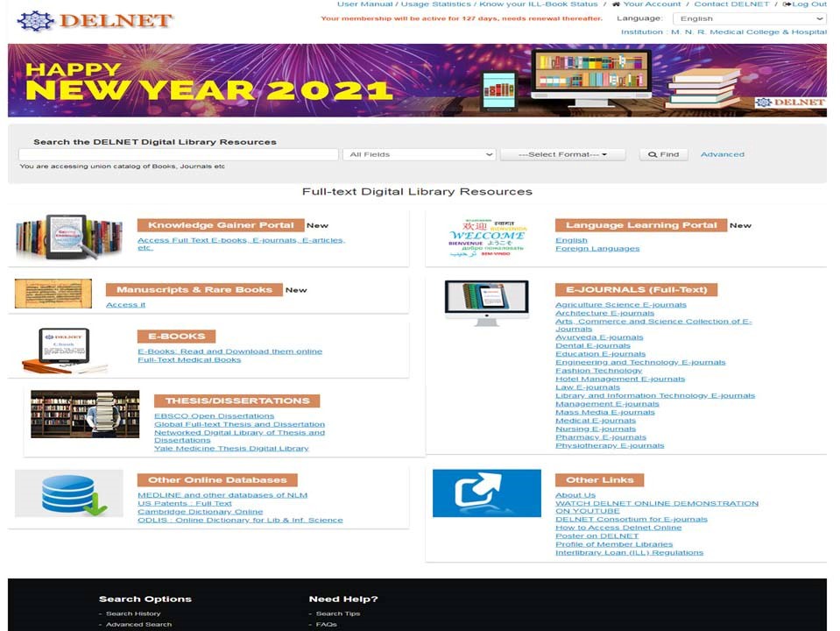Open Ayurveda E-journals link
Viewport: 840px width, 631px height.
pyautogui.click(x=599, y=337)
